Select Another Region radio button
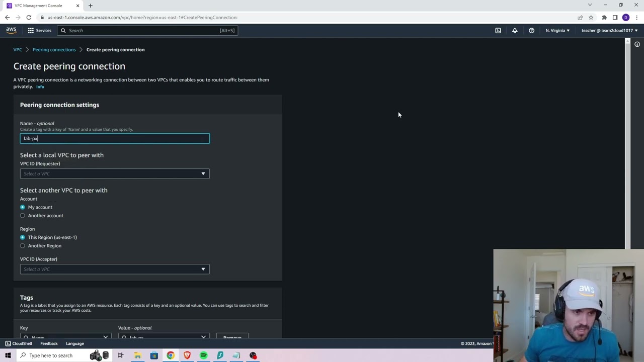 click(22, 246)
